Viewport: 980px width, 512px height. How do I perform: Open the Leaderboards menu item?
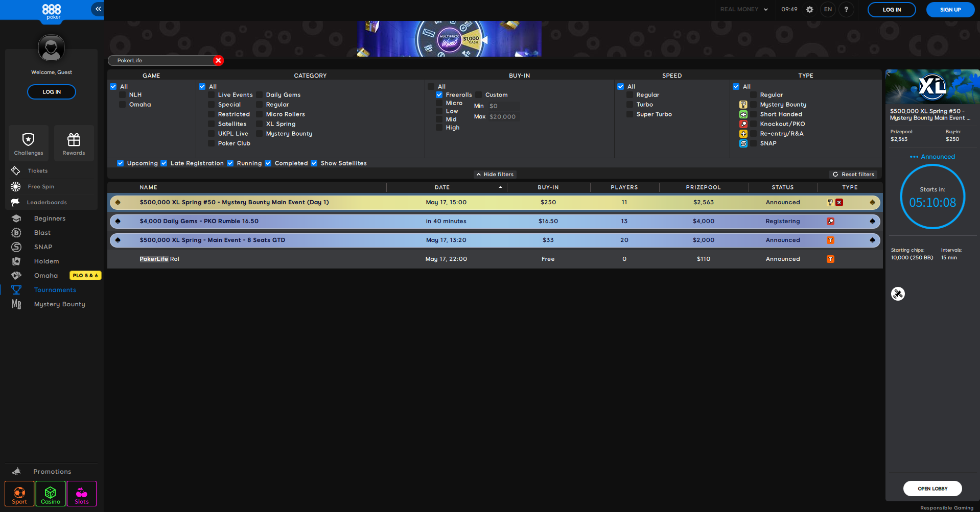pos(47,202)
